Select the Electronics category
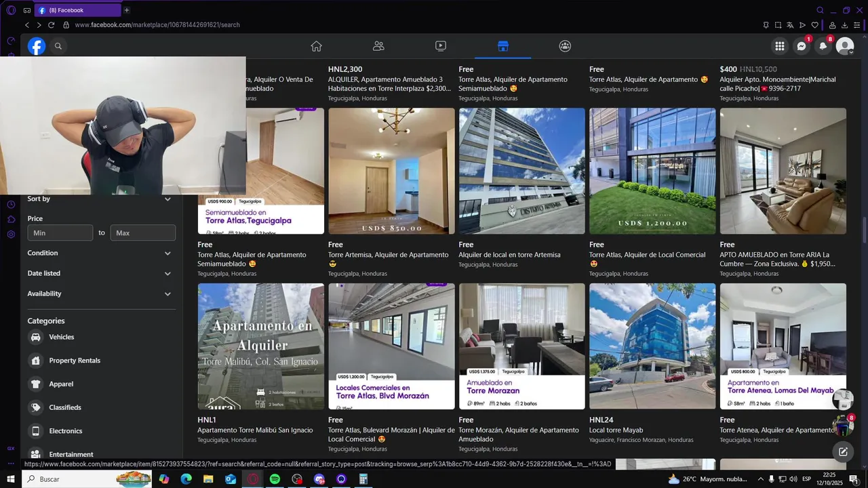 (101, 431)
